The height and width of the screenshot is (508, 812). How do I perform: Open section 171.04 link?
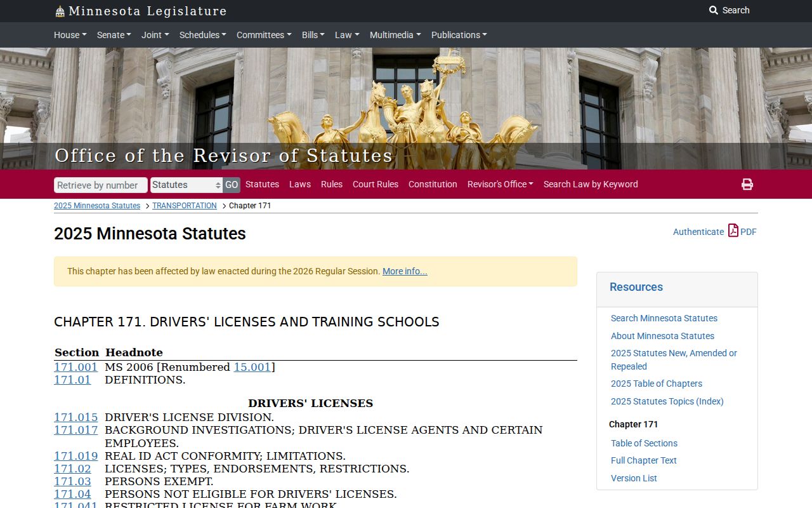[72, 494]
